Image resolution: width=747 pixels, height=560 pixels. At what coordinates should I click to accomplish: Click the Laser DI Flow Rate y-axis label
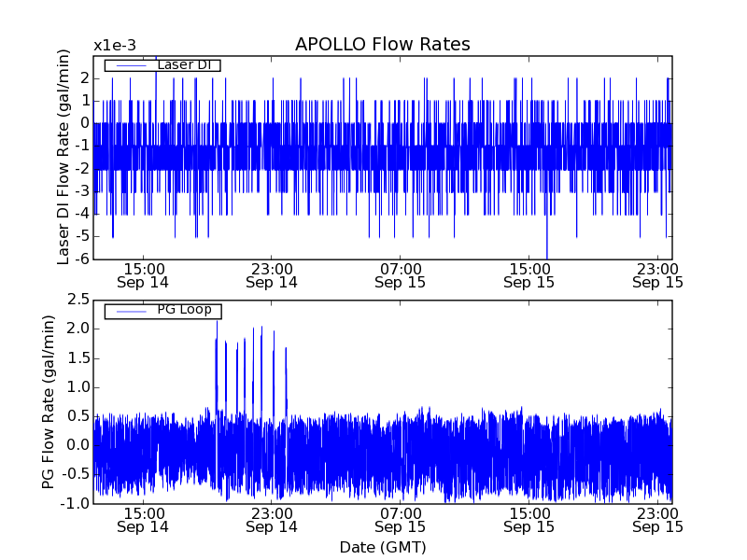pyautogui.click(x=63, y=156)
